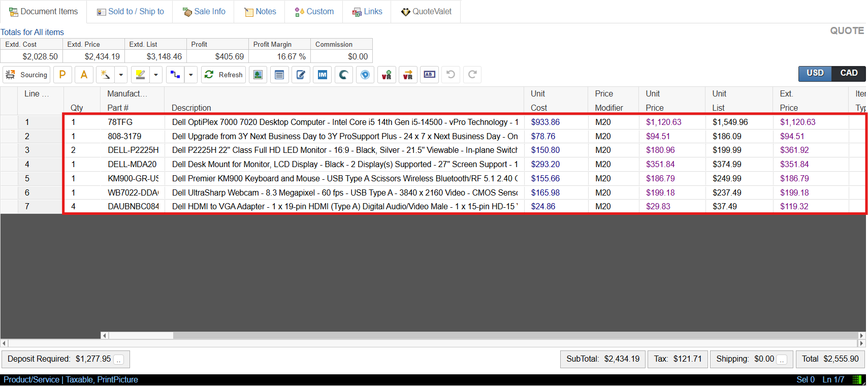Open the magic wand dropdown arrow

pos(121,75)
